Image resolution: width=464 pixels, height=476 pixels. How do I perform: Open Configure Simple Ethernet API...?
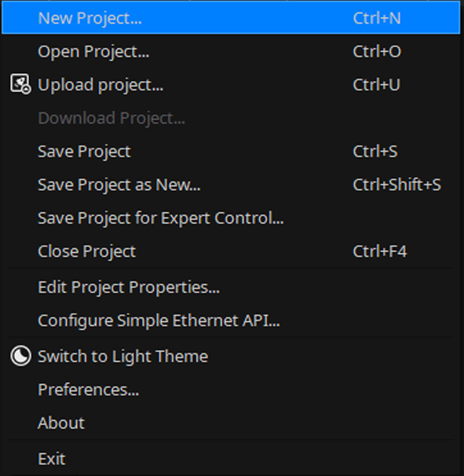pyautogui.click(x=231, y=320)
